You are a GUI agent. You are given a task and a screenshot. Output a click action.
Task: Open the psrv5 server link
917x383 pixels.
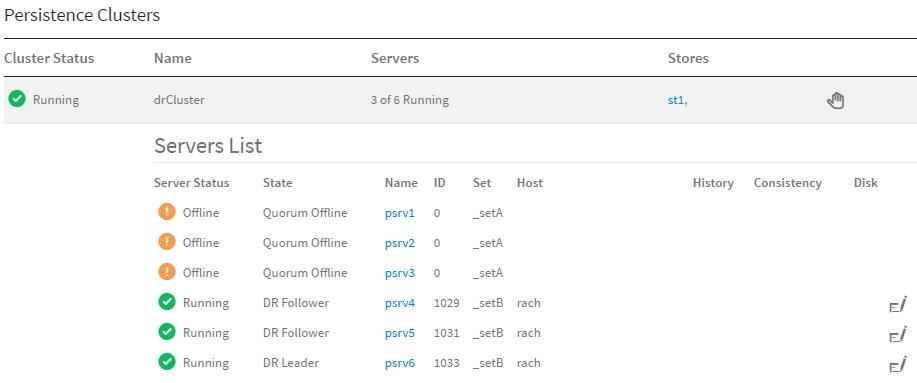click(x=399, y=333)
